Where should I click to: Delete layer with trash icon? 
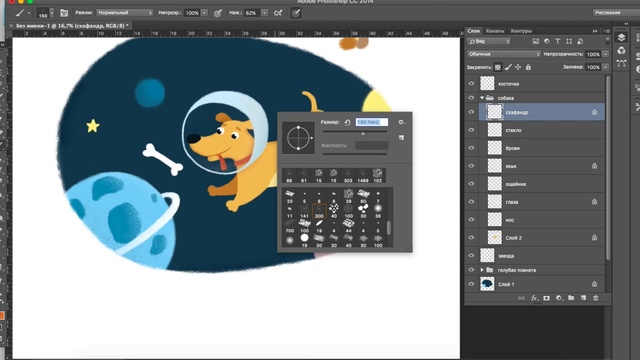(x=596, y=298)
